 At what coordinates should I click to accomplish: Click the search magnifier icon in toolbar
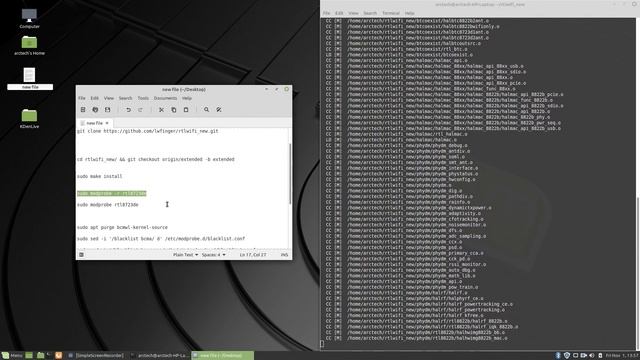point(207,109)
